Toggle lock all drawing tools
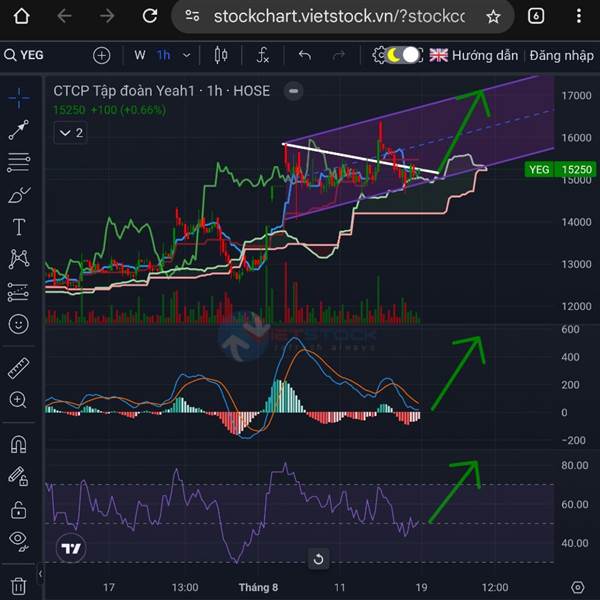 (x=19, y=509)
